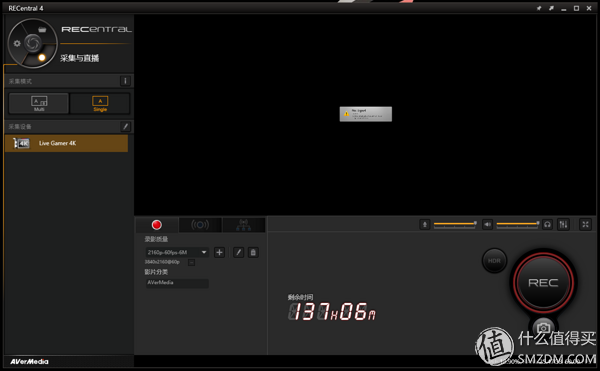Mute the microphone input
The height and width of the screenshot is (371, 600).
(425, 225)
